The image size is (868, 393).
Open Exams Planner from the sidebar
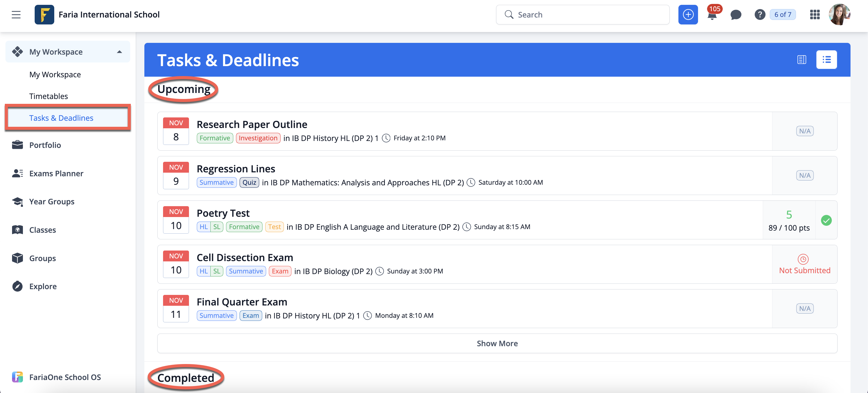(x=56, y=173)
